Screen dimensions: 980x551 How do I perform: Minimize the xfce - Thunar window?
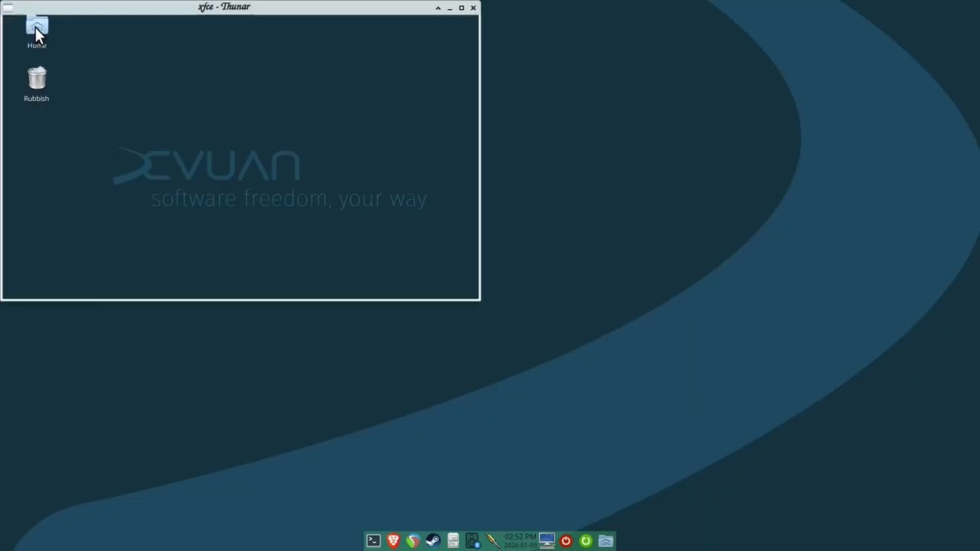click(449, 8)
